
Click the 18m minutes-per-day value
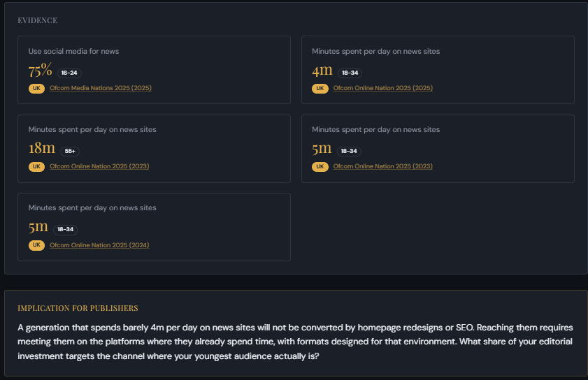click(x=42, y=149)
